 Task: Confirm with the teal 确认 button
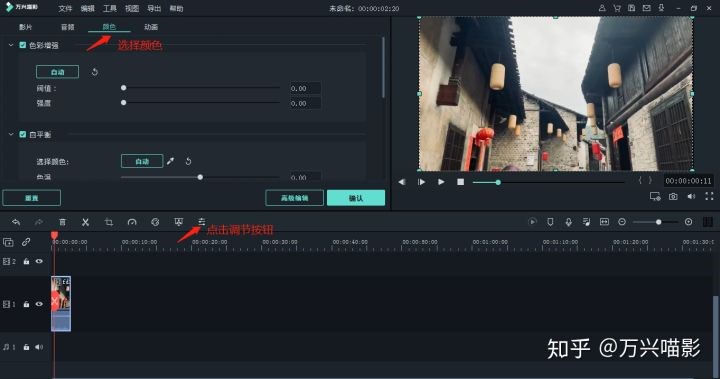pos(356,198)
